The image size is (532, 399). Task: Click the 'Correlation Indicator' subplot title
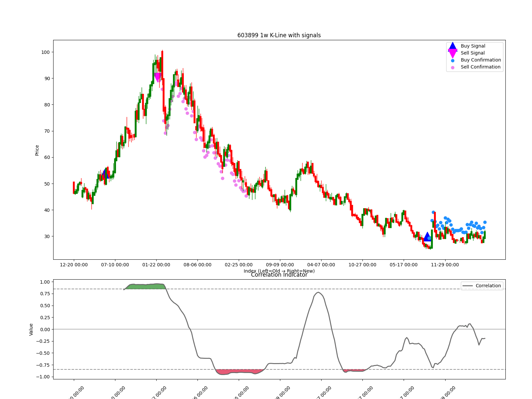[279, 275]
